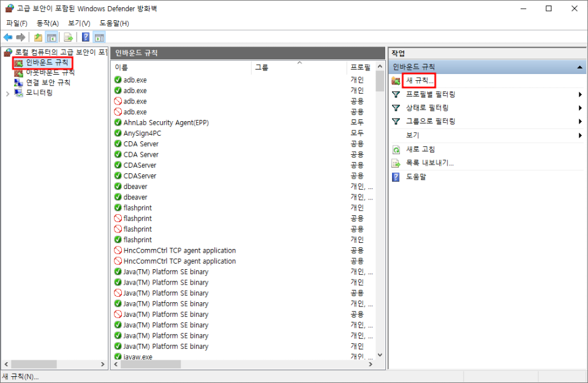Toggle the action pane toolbar icon
The image size is (588, 383).
[99, 37]
